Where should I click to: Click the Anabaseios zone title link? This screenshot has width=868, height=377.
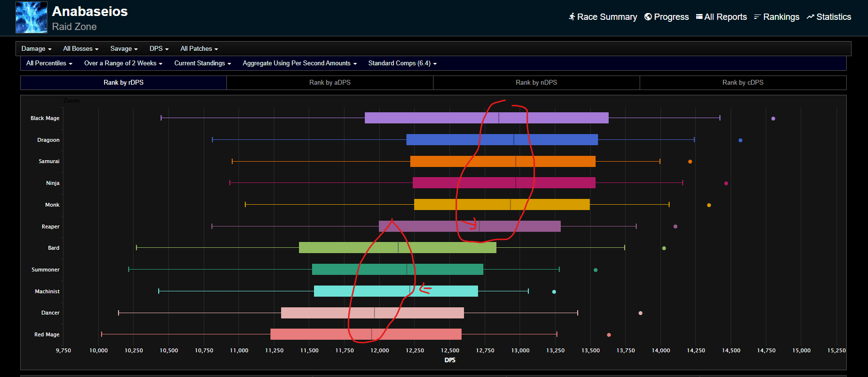[x=90, y=12]
